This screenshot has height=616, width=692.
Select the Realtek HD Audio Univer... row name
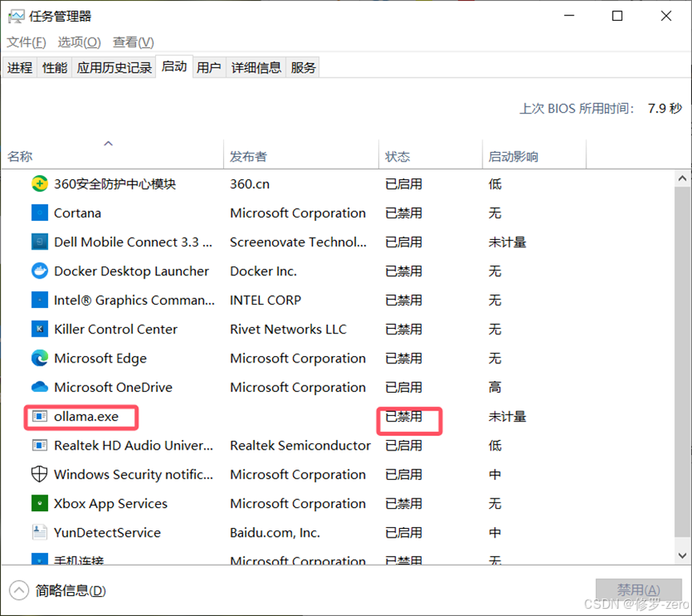[134, 446]
